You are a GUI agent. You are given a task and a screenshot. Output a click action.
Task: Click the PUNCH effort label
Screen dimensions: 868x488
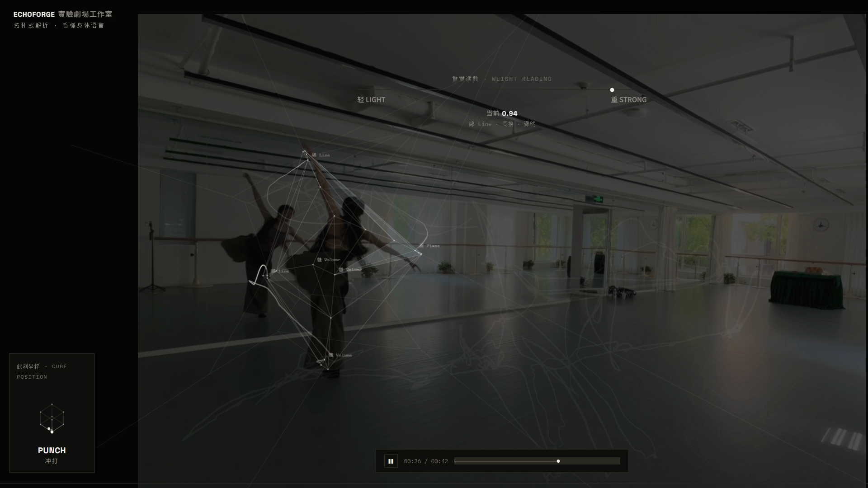tap(52, 450)
